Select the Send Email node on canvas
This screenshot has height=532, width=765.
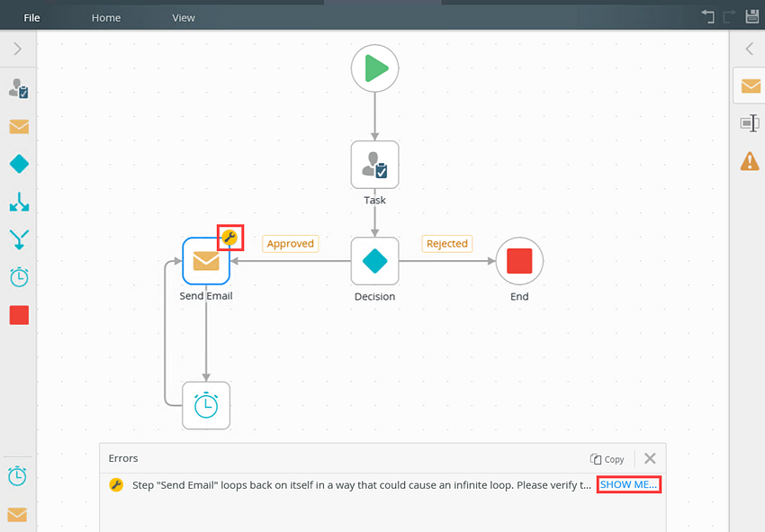pos(206,261)
